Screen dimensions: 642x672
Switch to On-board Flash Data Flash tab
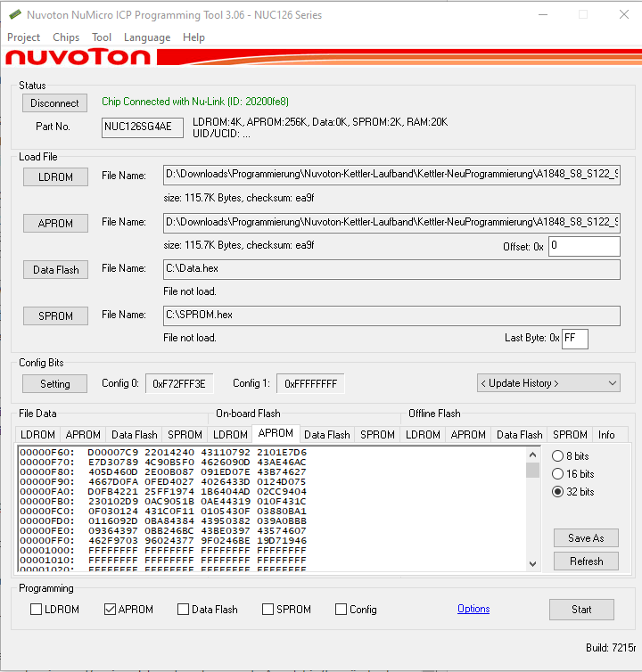[x=327, y=435]
